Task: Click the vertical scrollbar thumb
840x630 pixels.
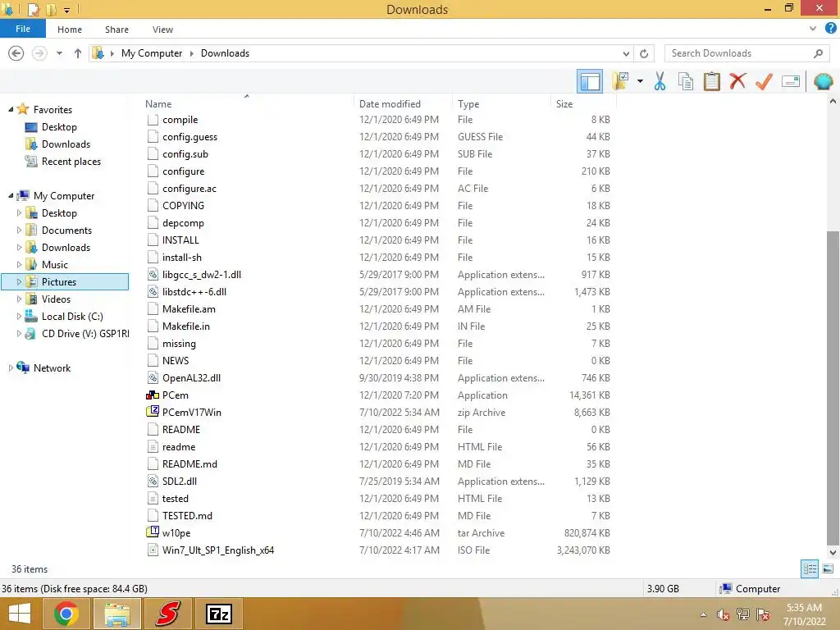Action: coord(833,387)
